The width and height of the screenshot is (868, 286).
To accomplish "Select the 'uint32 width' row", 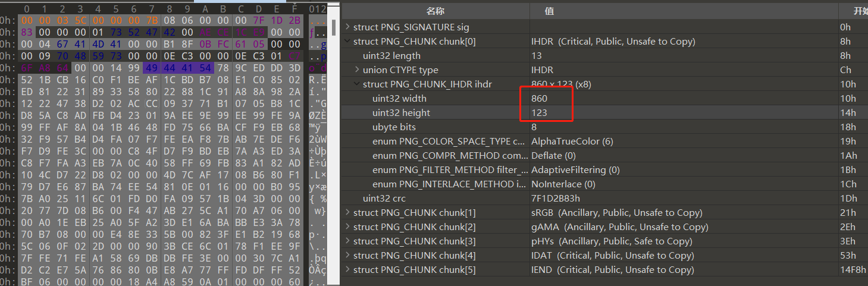I will [x=604, y=98].
